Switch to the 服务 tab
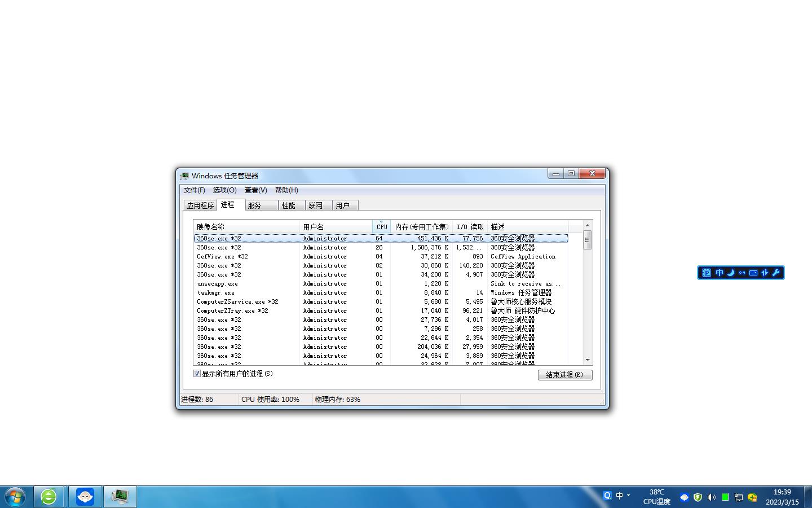 pos(262,205)
